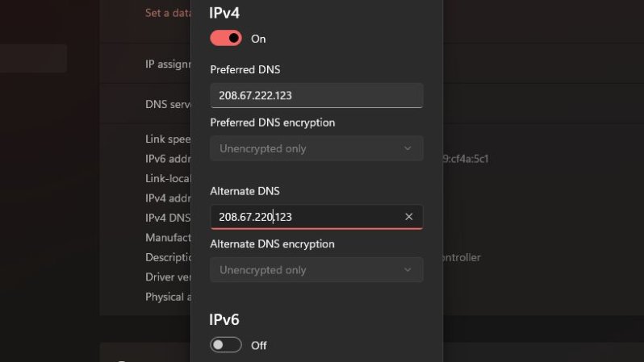Expand the Alternate DNS encryption dropdown
This screenshot has width=644, height=362.
coord(316,270)
